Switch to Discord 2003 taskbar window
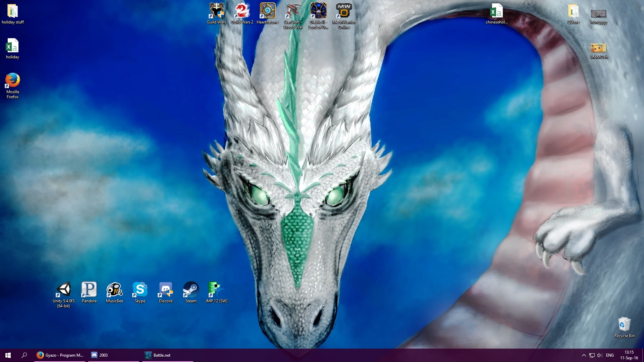 click(x=114, y=355)
